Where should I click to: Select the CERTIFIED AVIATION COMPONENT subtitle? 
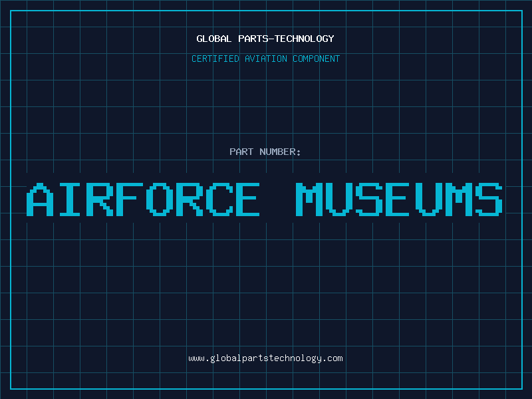point(265,59)
